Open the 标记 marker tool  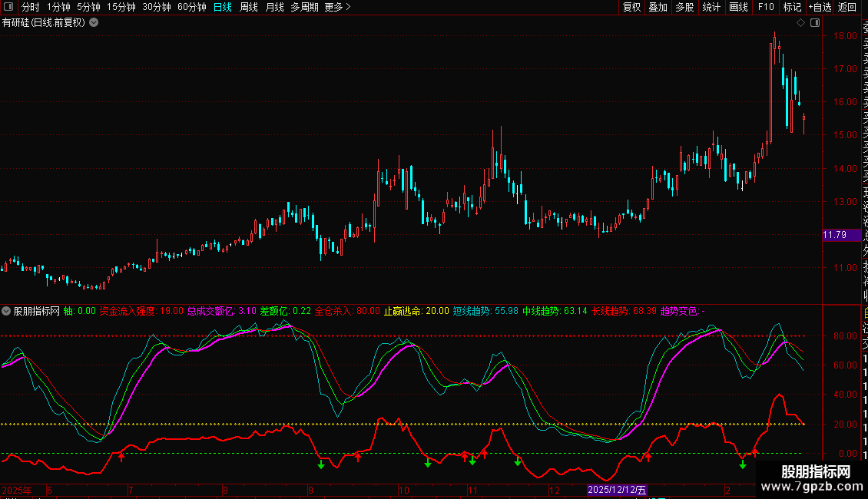(792, 7)
